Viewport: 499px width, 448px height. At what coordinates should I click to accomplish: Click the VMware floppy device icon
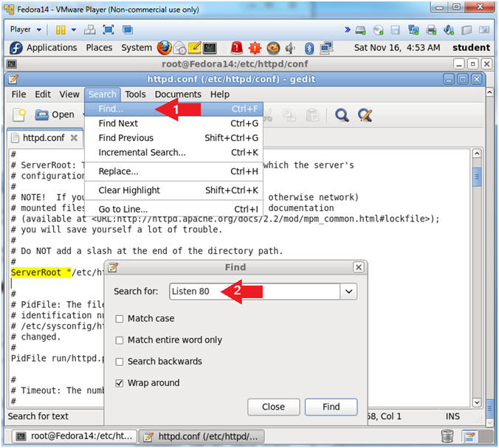pos(395,30)
